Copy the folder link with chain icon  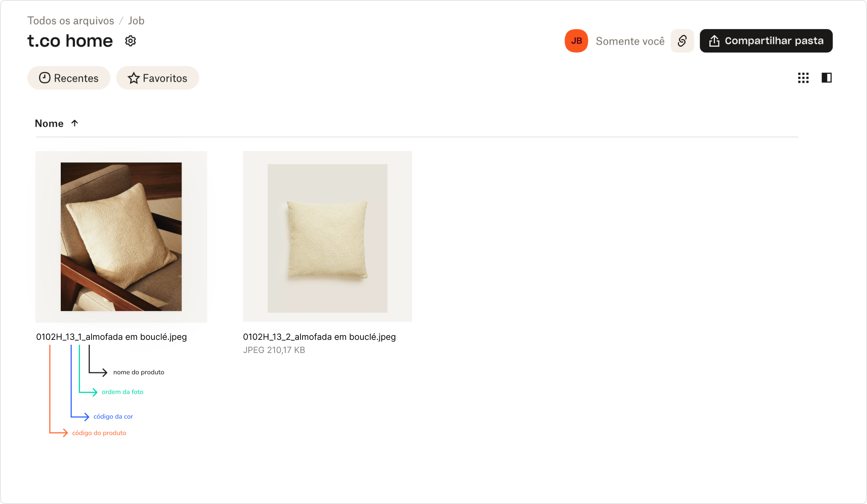pyautogui.click(x=682, y=41)
